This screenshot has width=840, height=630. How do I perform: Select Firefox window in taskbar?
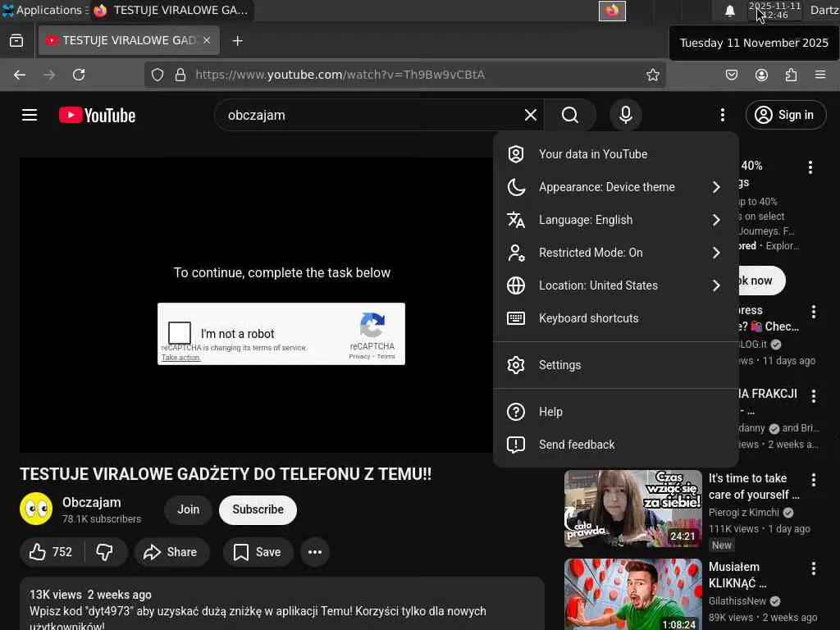[x=171, y=10]
